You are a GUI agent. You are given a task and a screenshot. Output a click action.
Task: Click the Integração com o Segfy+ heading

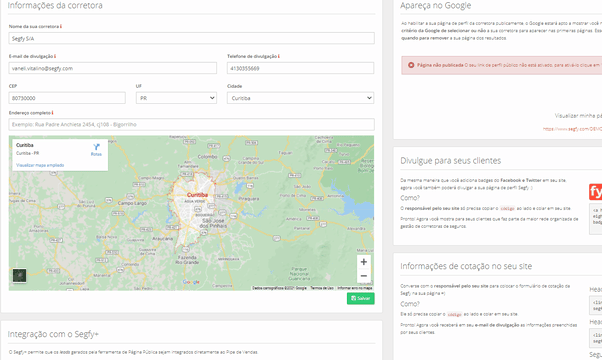(53, 334)
